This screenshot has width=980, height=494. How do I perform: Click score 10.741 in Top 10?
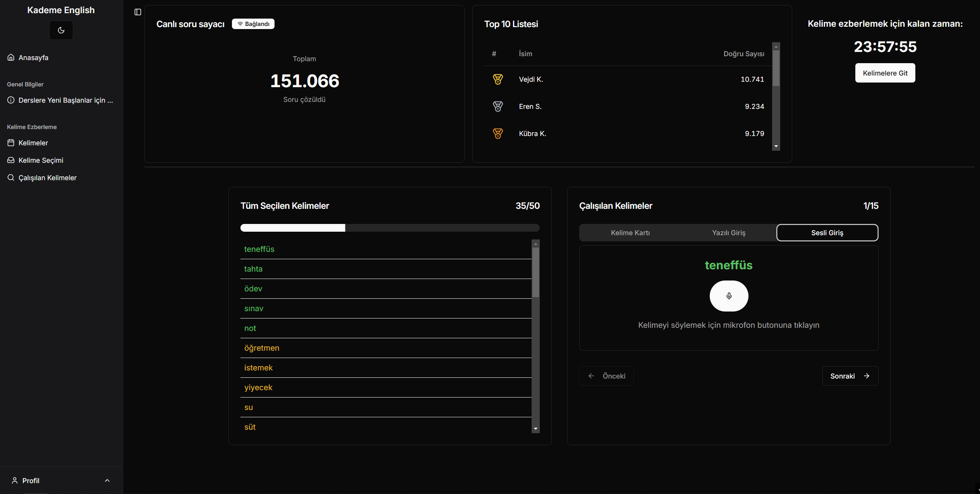coord(752,79)
